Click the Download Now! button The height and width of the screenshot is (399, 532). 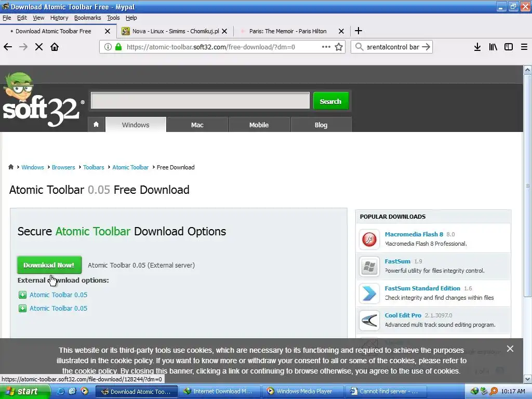click(49, 265)
